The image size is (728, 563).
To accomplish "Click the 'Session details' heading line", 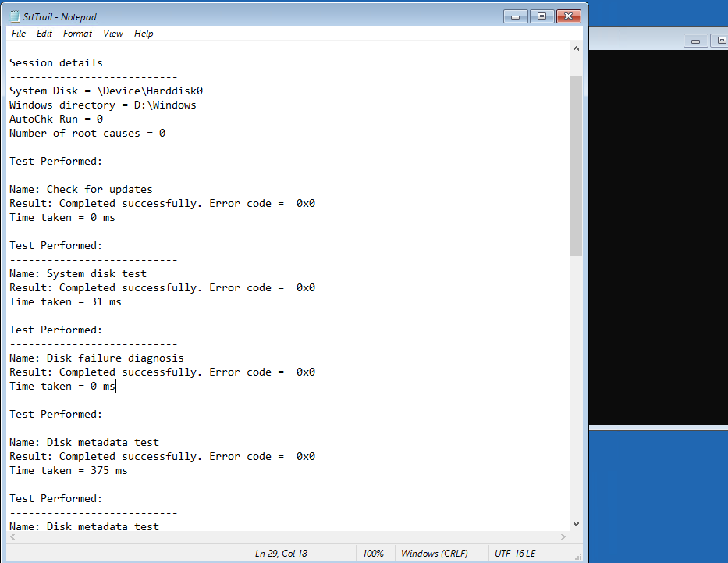I will [56, 62].
